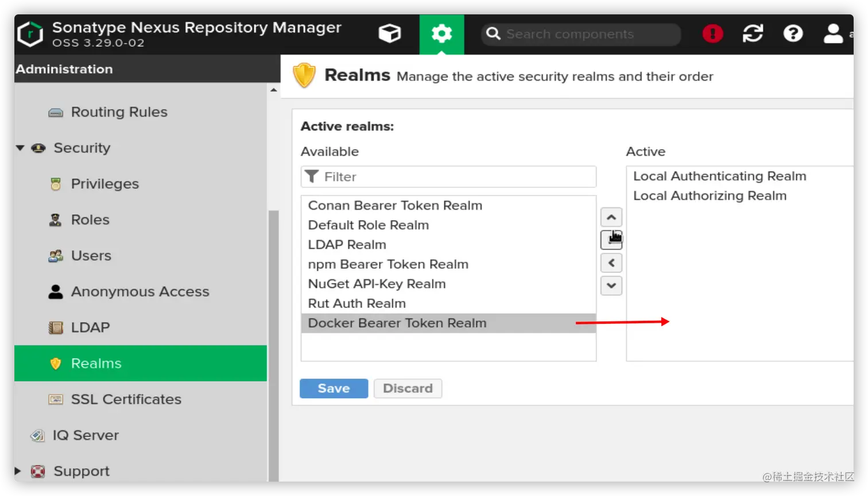Click the Privileges medal icon
The image size is (868, 496).
(x=56, y=184)
